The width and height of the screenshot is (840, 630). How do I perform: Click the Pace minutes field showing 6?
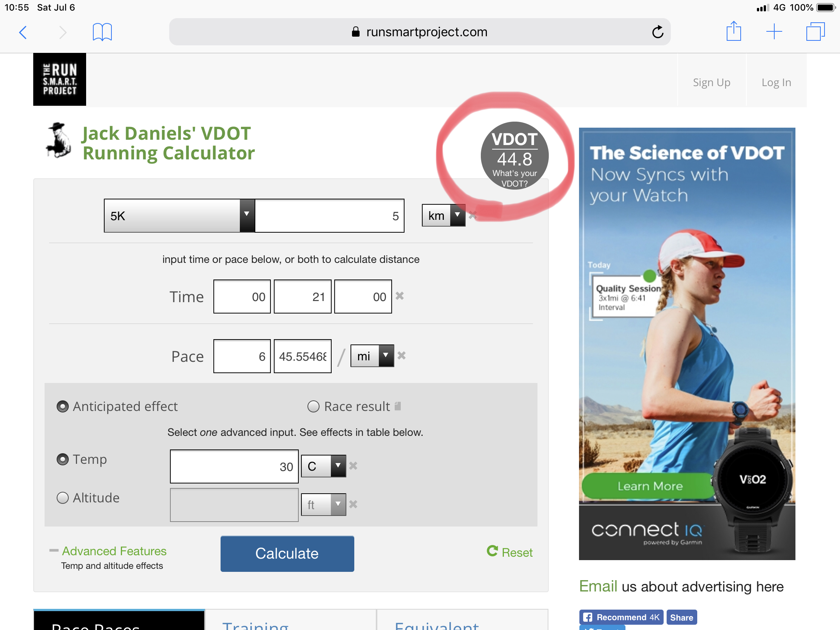tap(242, 356)
